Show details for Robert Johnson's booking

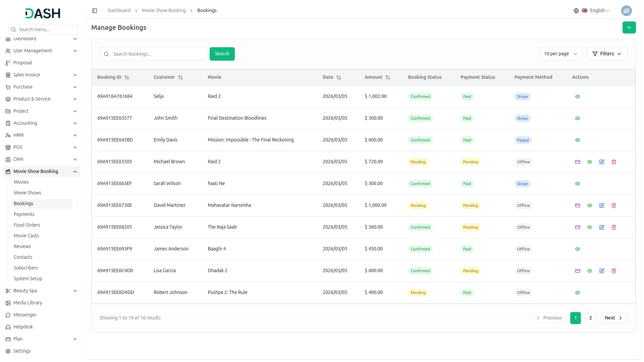(x=577, y=292)
